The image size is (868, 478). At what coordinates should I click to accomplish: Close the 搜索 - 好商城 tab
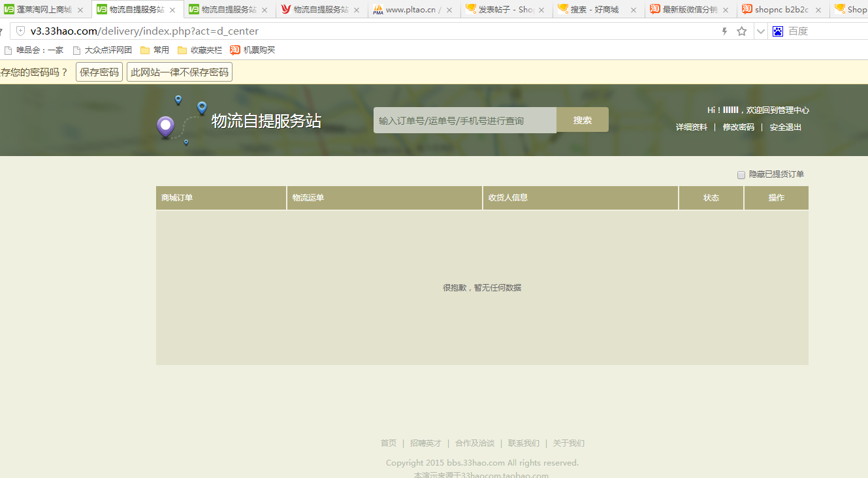tap(633, 10)
